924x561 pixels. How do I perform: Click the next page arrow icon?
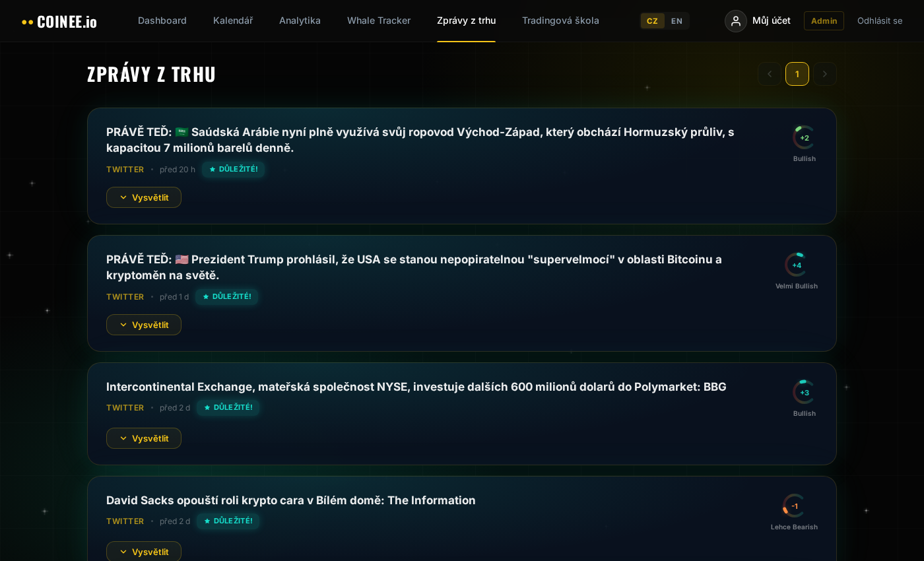click(824, 74)
